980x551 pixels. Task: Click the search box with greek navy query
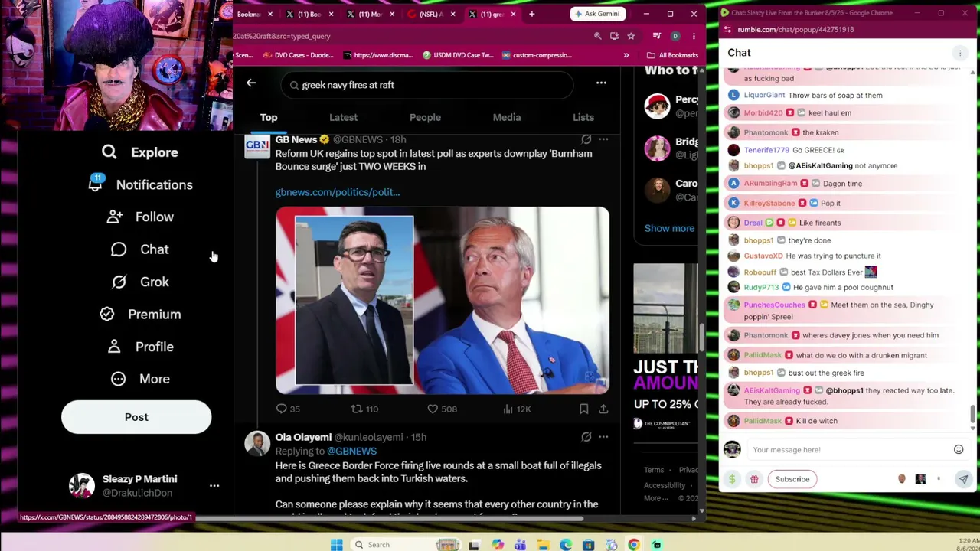pyautogui.click(x=427, y=85)
